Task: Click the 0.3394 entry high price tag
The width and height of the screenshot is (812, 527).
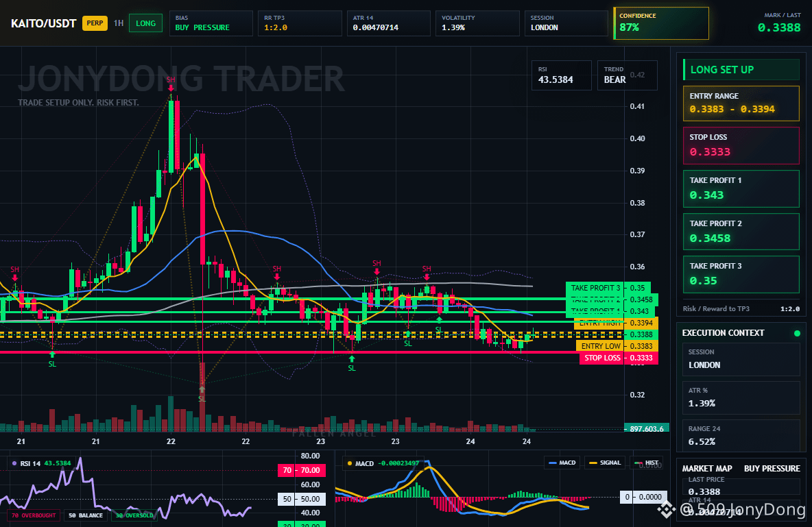Action: pyautogui.click(x=641, y=323)
